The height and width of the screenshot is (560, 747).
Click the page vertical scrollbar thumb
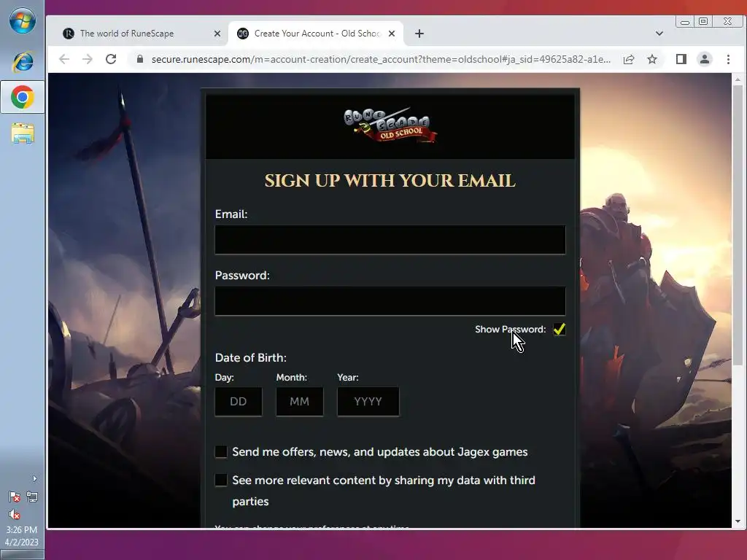(x=738, y=226)
